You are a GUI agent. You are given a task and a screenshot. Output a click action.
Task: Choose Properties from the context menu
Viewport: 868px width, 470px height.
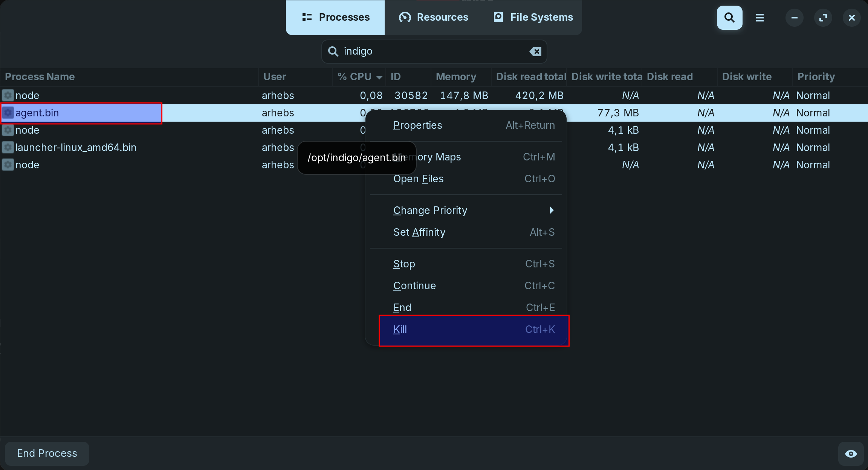[x=466, y=125]
